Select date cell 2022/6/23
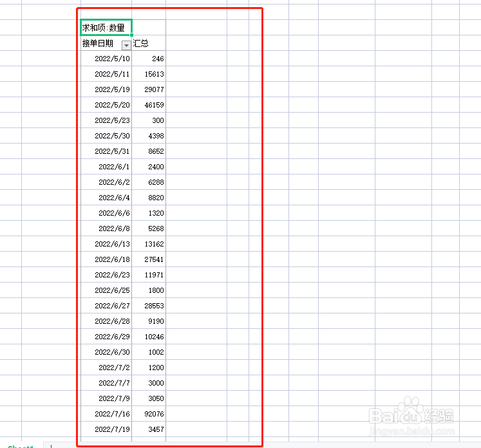 [106, 275]
